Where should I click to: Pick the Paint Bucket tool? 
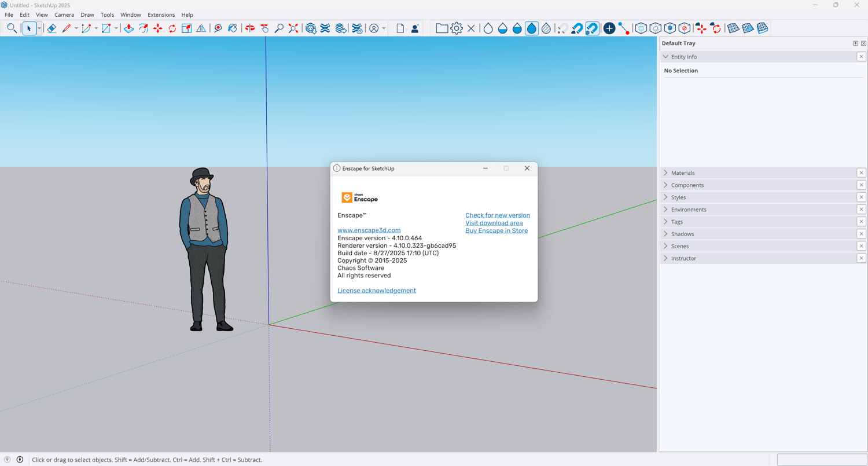[x=233, y=28]
